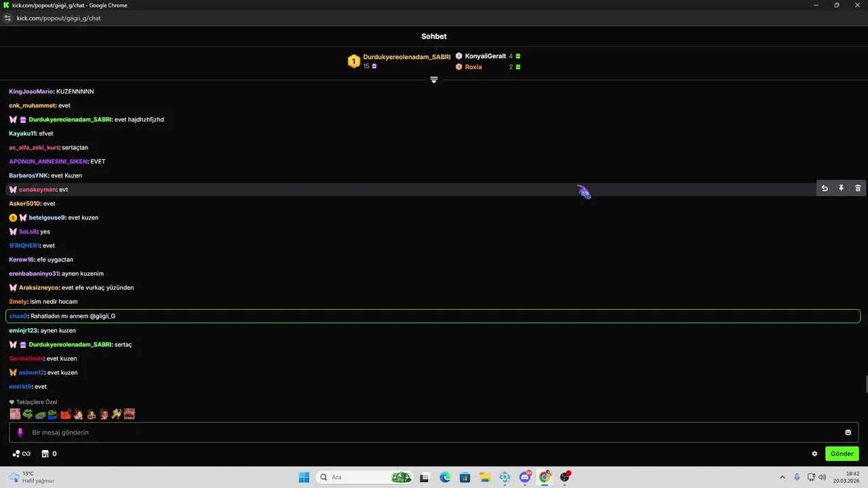Click the gold rank 1 gifter badge at top
This screenshot has width=868, height=488.
tap(354, 62)
